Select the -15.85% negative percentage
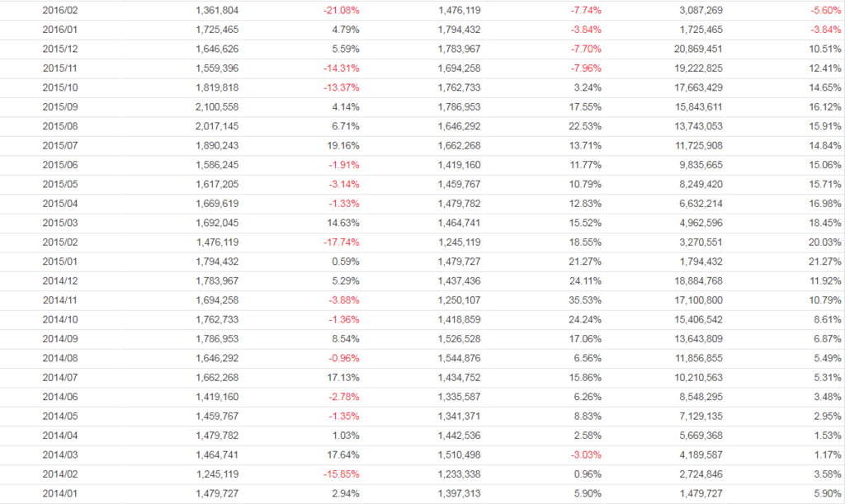Image resolution: width=845 pixels, height=504 pixels. [341, 474]
